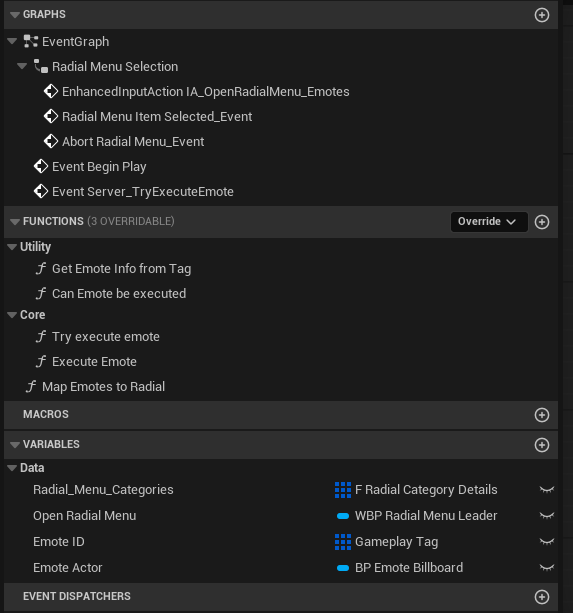Screen dimensions: 573x613
Task: Click the array type icon for Emote ID
Action: point(343,542)
